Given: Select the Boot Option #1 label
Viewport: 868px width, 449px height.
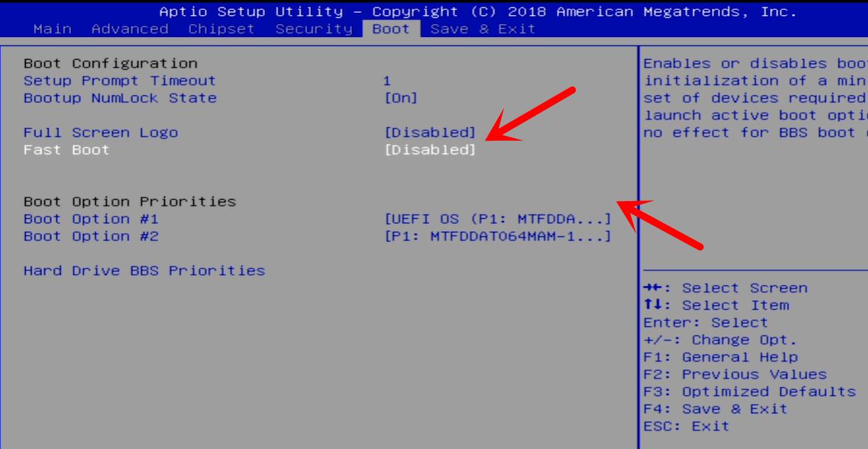Looking at the screenshot, I should (x=91, y=219).
